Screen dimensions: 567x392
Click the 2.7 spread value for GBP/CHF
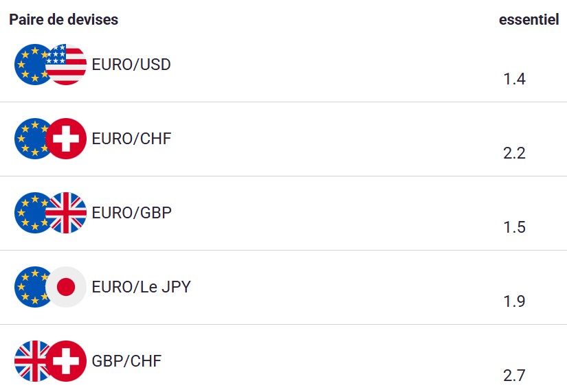pos(514,376)
